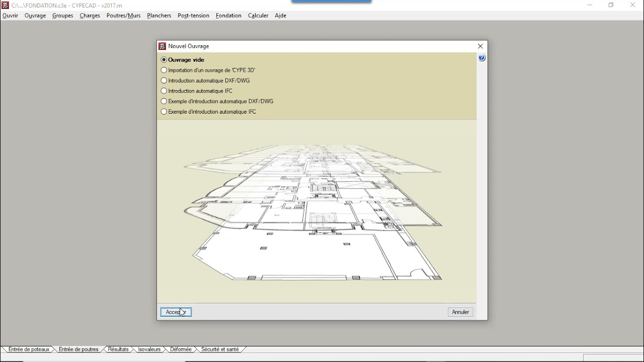
Task: Click the CYPECAD app icon in the title bar
Action: (x=6, y=5)
